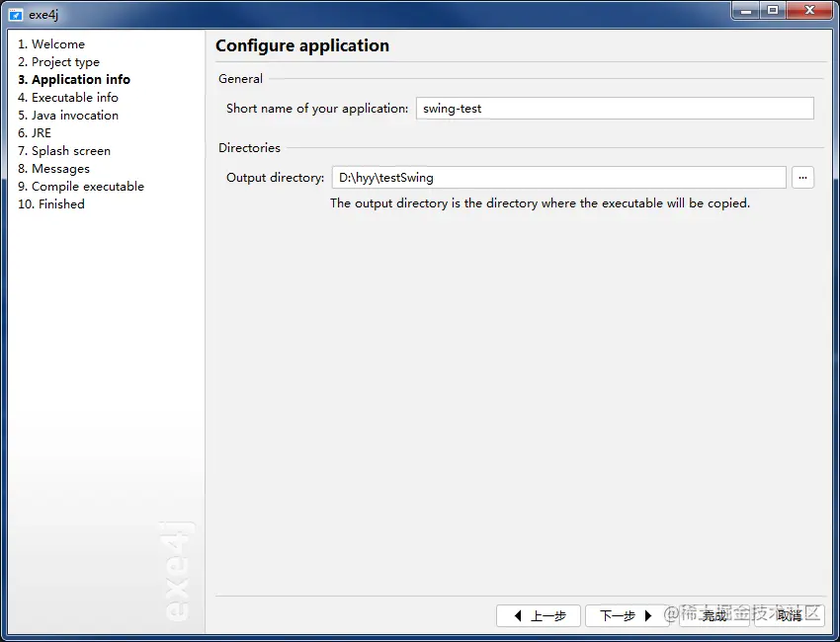Open the Java invocation step
Viewport: 840px width, 642px height.
68,116
